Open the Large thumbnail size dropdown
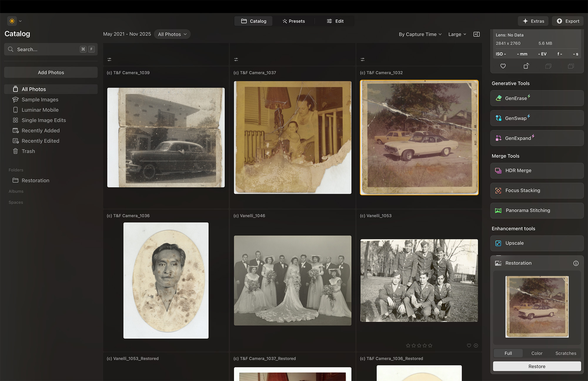The height and width of the screenshot is (381, 588). pyautogui.click(x=457, y=34)
